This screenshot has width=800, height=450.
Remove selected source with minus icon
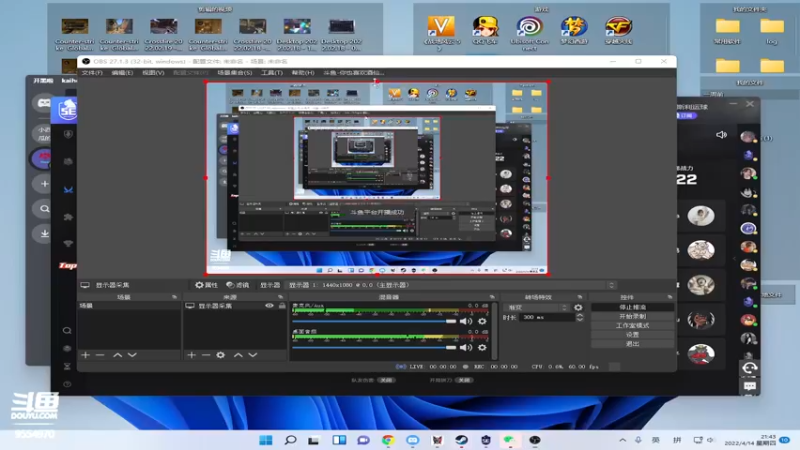pos(206,355)
